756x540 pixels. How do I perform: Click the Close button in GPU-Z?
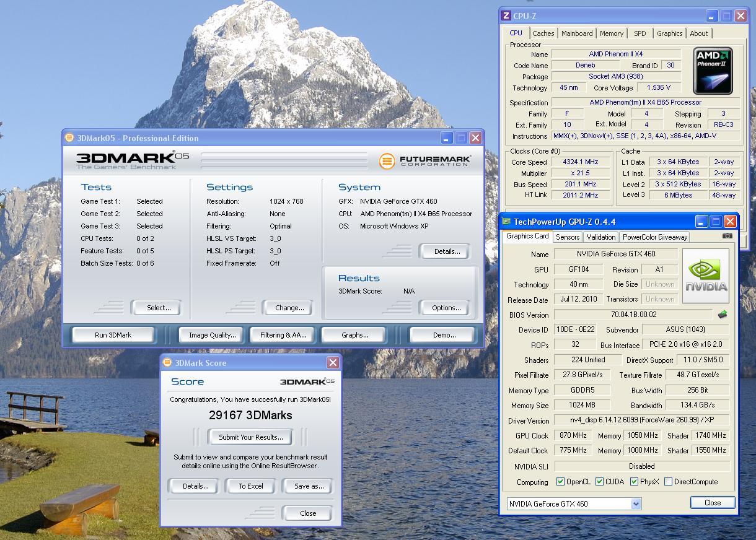[713, 503]
